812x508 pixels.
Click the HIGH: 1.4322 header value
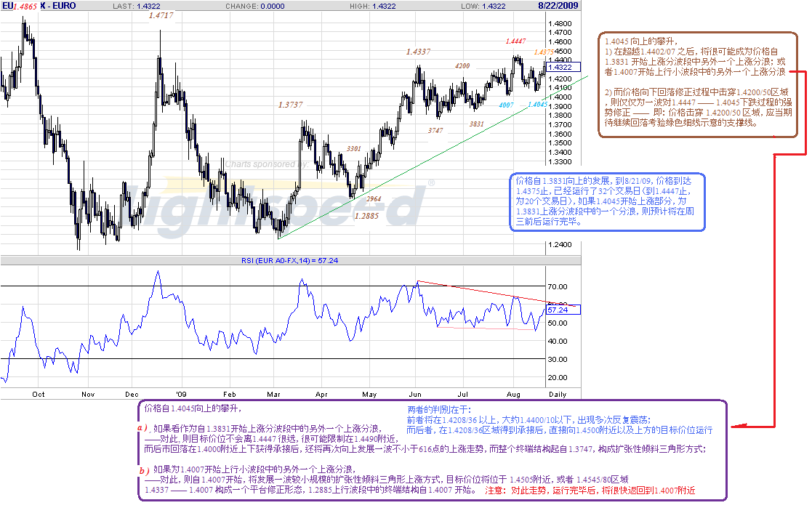[373, 7]
